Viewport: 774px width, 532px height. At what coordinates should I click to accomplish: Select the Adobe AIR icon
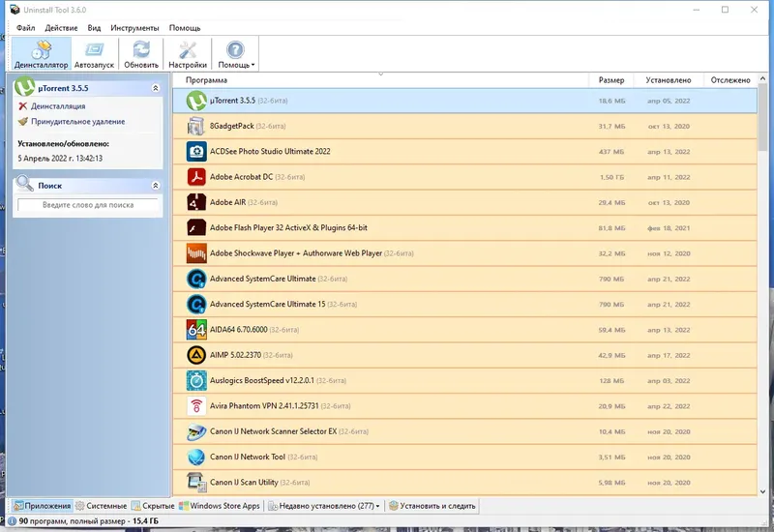(x=196, y=202)
